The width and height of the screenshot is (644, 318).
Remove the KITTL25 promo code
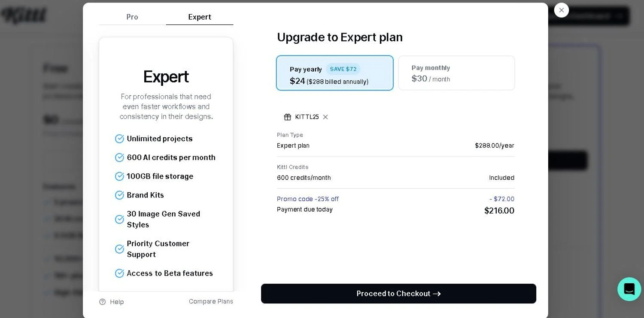(325, 117)
